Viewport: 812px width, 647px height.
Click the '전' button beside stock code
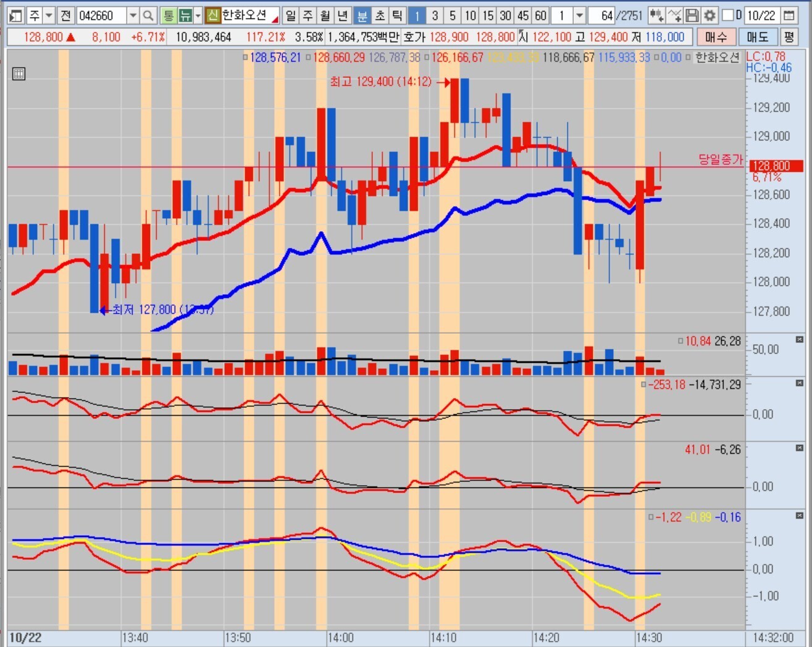coord(66,15)
